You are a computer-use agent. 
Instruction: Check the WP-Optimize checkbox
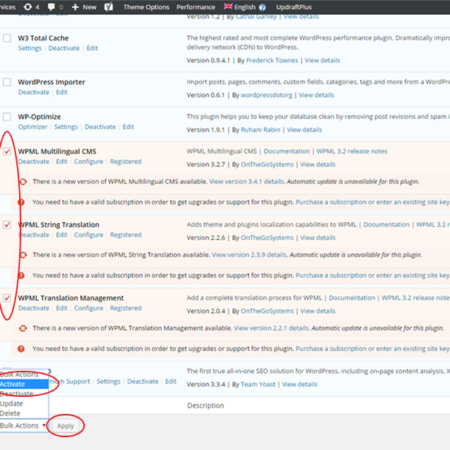[7, 117]
